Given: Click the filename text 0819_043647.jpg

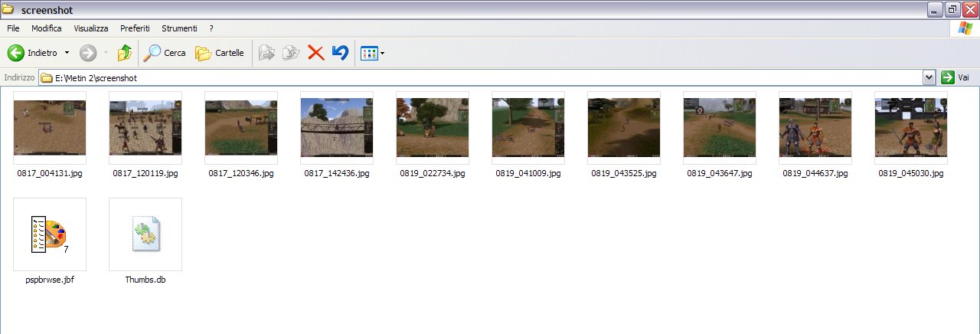Looking at the screenshot, I should (720, 174).
